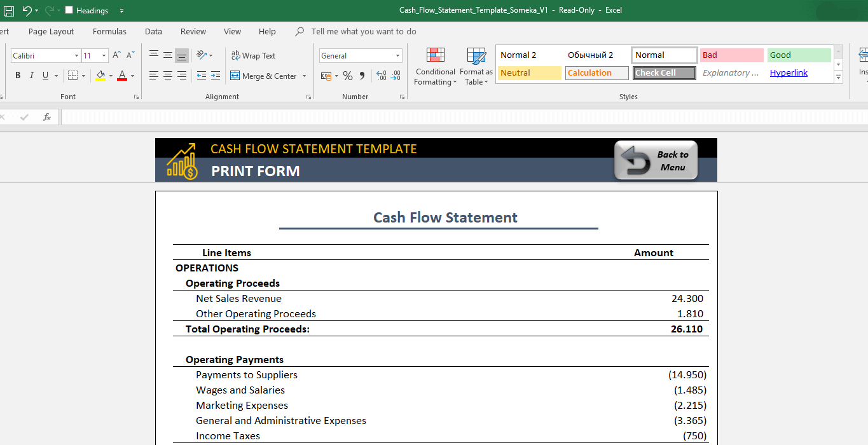Select the Net Sales Revenue amount 24.300

687,298
